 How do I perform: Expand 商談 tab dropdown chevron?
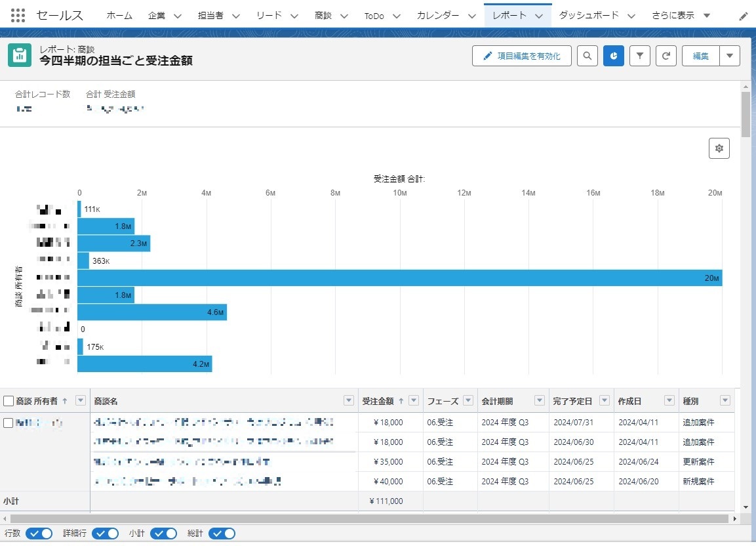tap(344, 16)
